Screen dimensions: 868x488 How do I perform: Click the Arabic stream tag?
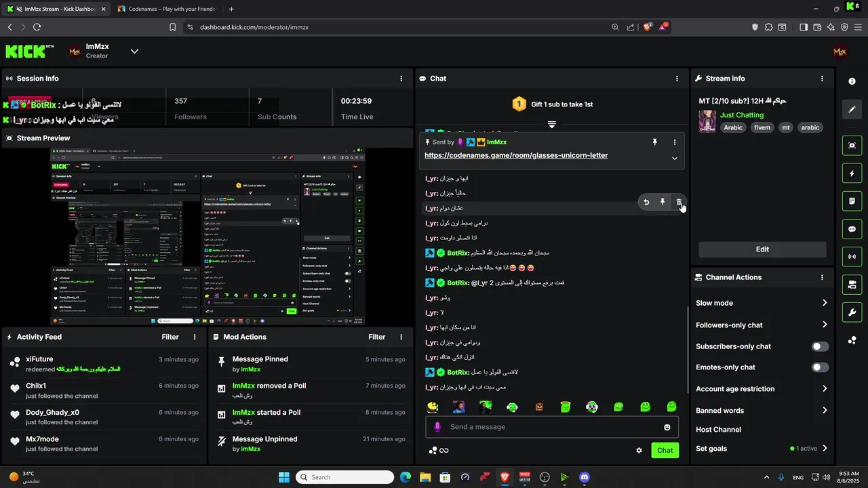coord(733,127)
